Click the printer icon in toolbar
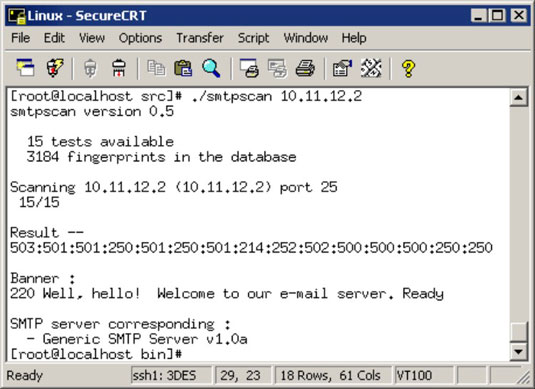The image size is (535, 389). 305,68
